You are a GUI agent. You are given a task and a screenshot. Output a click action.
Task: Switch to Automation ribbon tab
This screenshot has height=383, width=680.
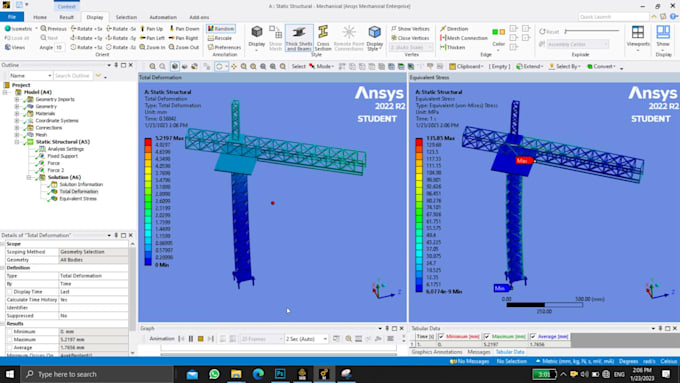pos(163,17)
